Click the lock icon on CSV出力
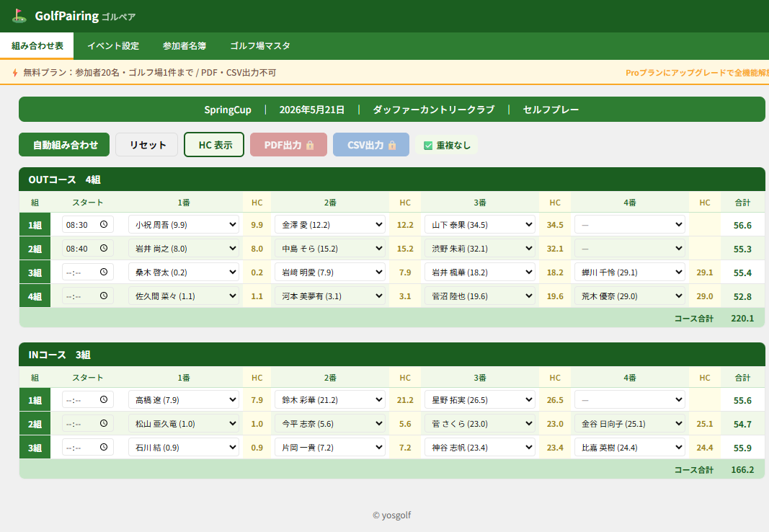 (392, 145)
